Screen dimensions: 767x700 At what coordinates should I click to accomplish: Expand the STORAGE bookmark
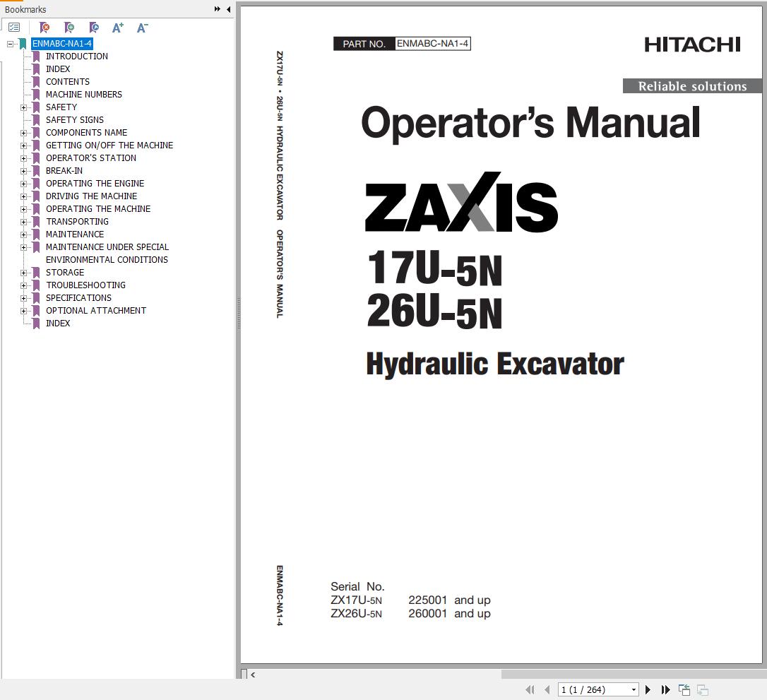23,273
